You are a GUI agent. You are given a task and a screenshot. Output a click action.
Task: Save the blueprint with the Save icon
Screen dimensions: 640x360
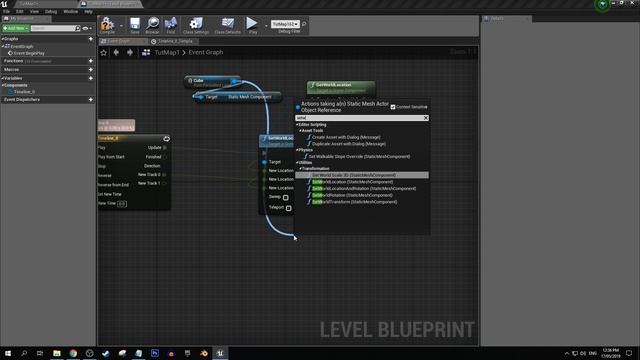pos(135,24)
